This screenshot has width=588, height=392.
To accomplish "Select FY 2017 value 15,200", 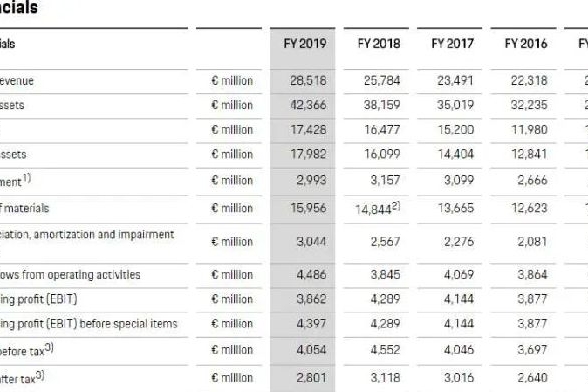I will click(456, 130).
